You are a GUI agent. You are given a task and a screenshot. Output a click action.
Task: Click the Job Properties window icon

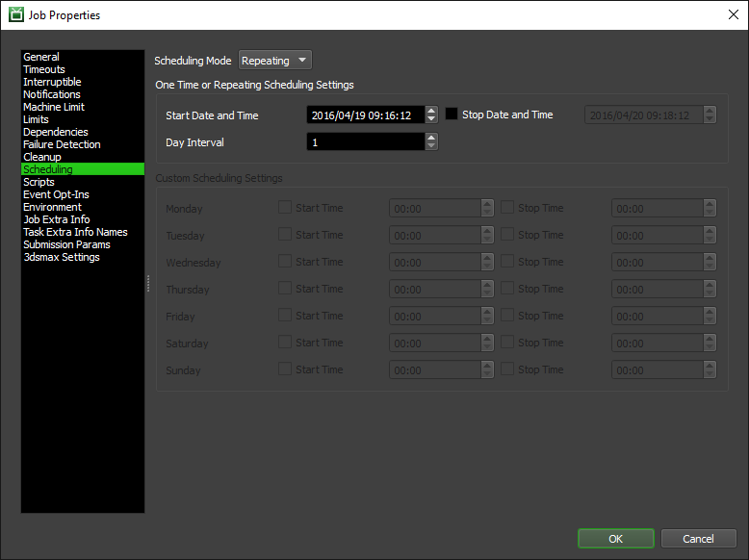[16, 14]
